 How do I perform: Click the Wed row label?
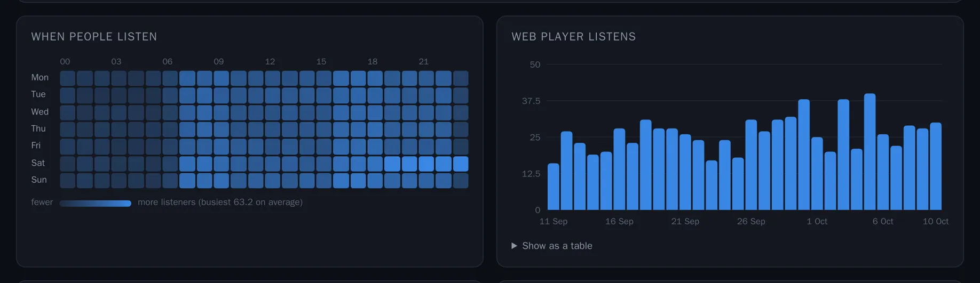(x=39, y=111)
